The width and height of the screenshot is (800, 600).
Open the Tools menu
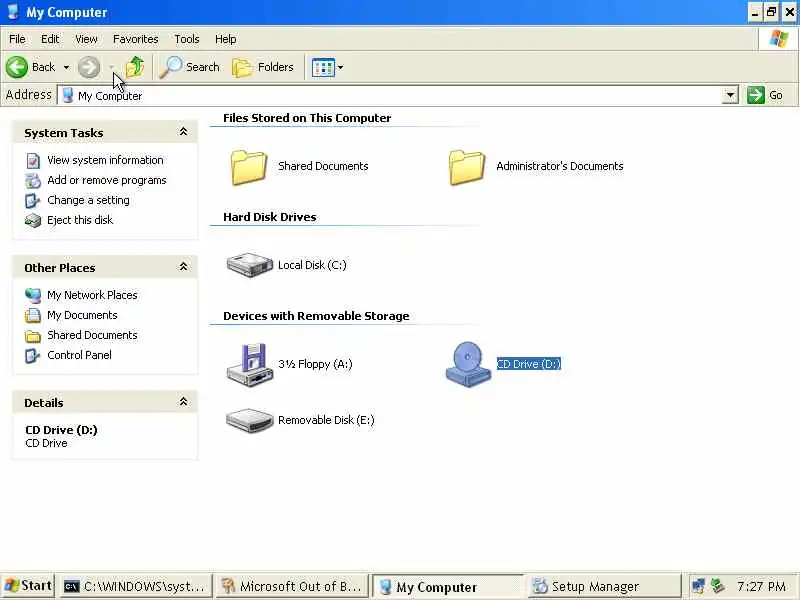[x=187, y=39]
